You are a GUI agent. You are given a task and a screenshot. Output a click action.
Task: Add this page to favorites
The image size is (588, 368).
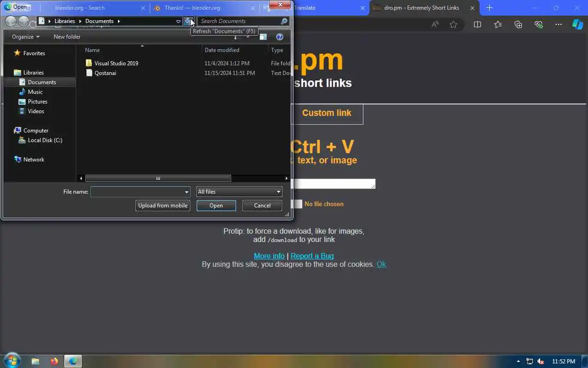pyautogui.click(x=453, y=24)
